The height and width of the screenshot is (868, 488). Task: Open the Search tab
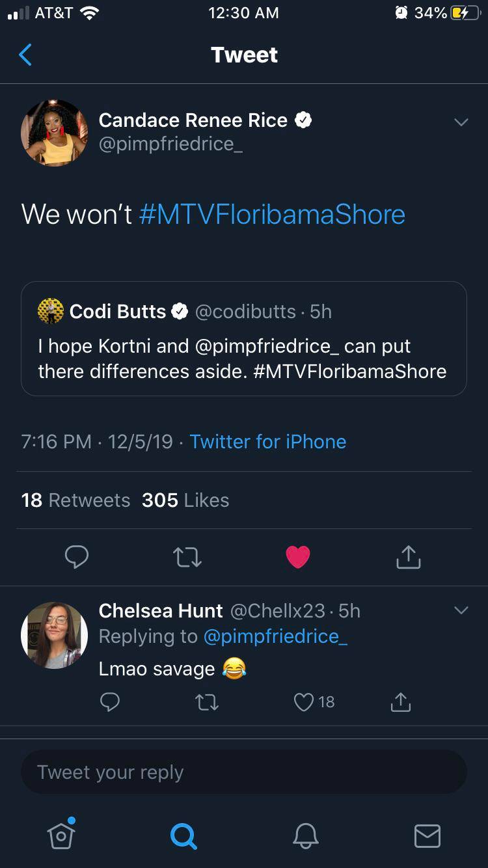(x=183, y=835)
